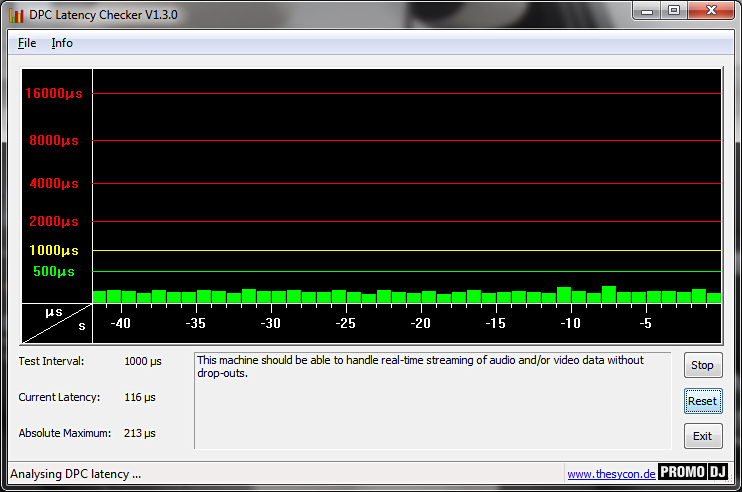Open the File menu
This screenshot has width=742, height=492.
point(27,43)
